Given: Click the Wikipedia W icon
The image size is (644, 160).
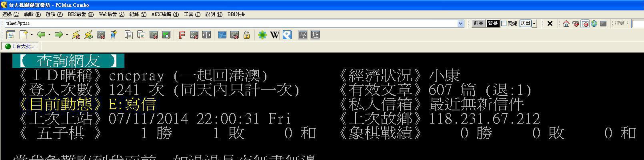Looking at the screenshot, I should point(274,35).
